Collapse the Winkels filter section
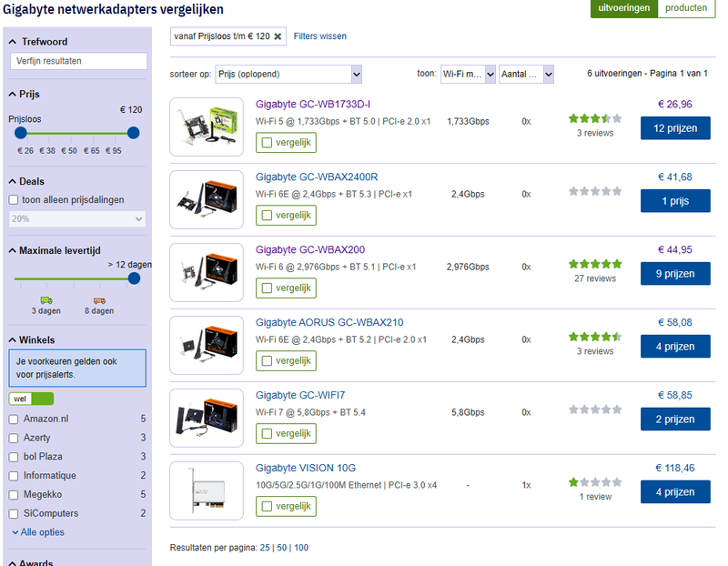The height and width of the screenshot is (566, 728). (x=32, y=340)
